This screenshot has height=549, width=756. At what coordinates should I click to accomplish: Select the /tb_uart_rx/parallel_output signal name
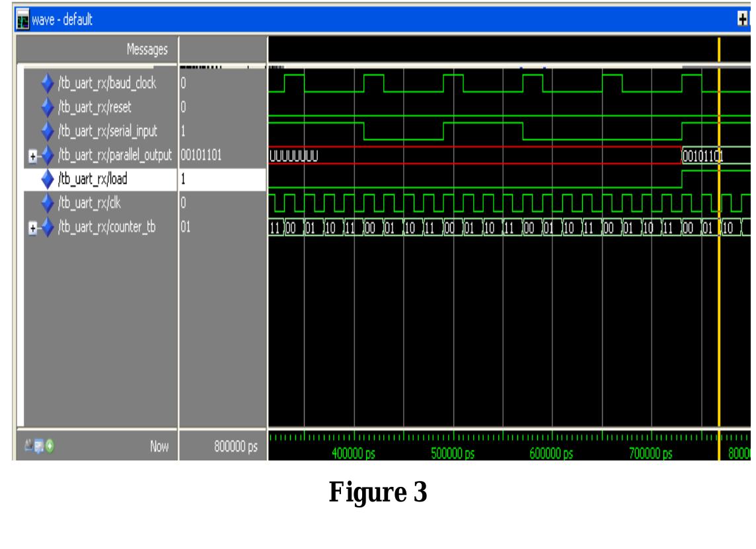point(115,155)
